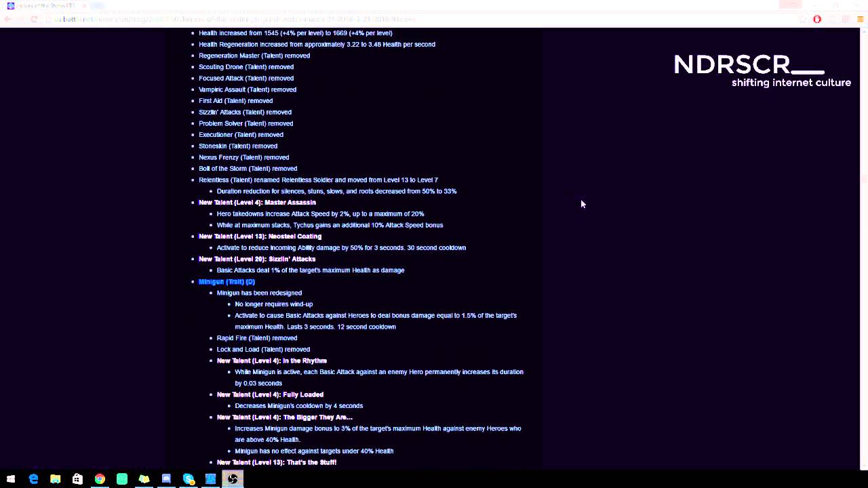Reload the page with the refresh icon

pyautogui.click(x=34, y=19)
